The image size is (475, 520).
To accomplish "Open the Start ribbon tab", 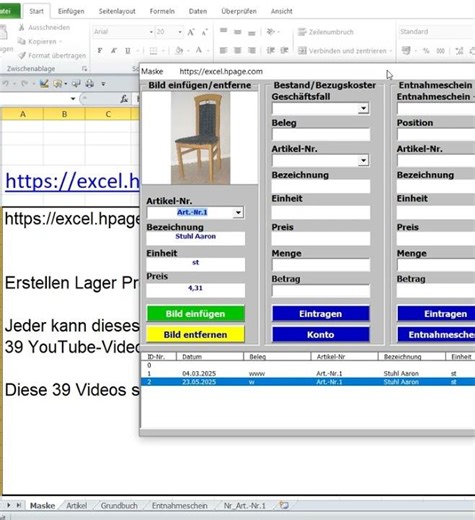I will click(x=36, y=11).
